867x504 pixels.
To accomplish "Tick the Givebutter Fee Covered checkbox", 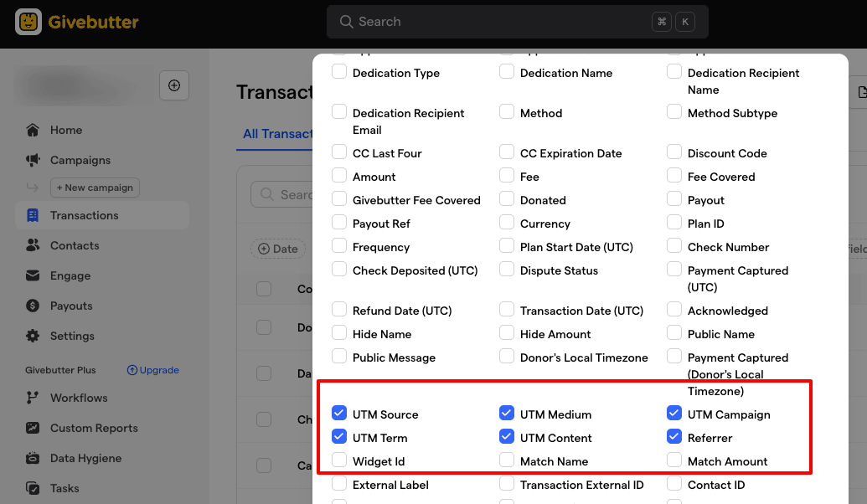I will point(339,199).
